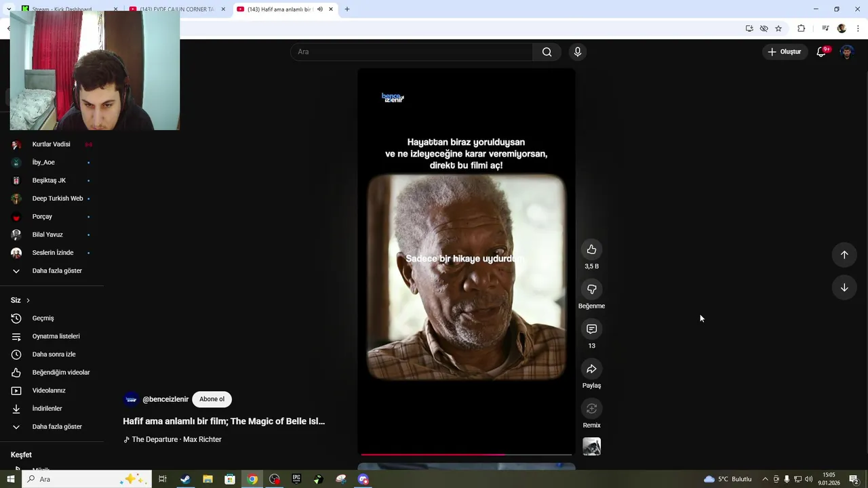Start voice search with microphone icon
868x488 pixels.
pos(578,52)
